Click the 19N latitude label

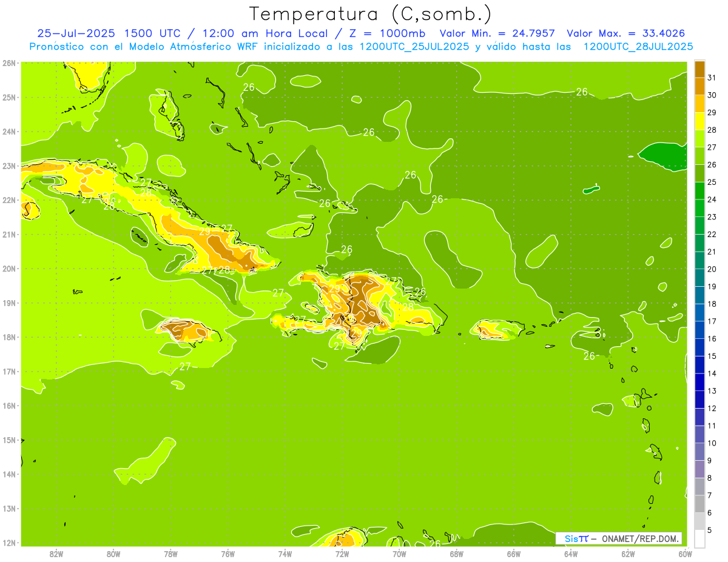[x=9, y=303]
